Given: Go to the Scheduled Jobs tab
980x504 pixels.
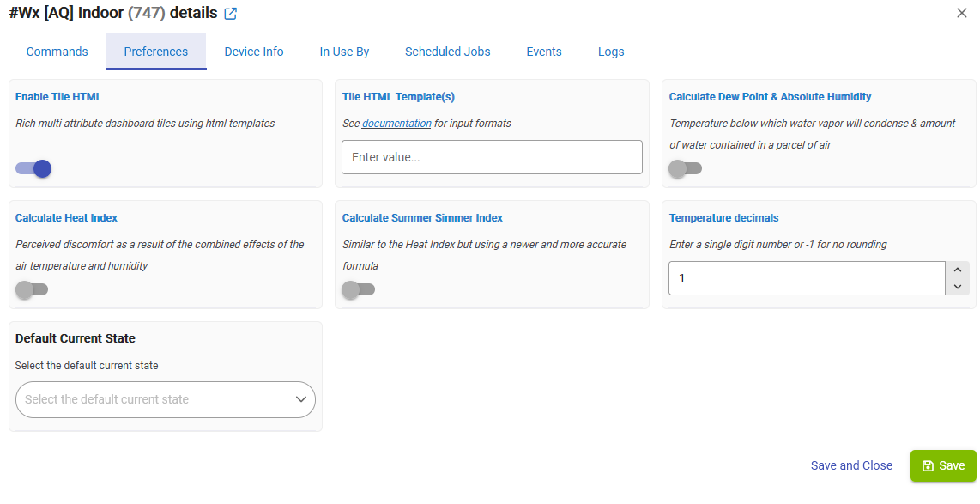Looking at the screenshot, I should 447,52.
